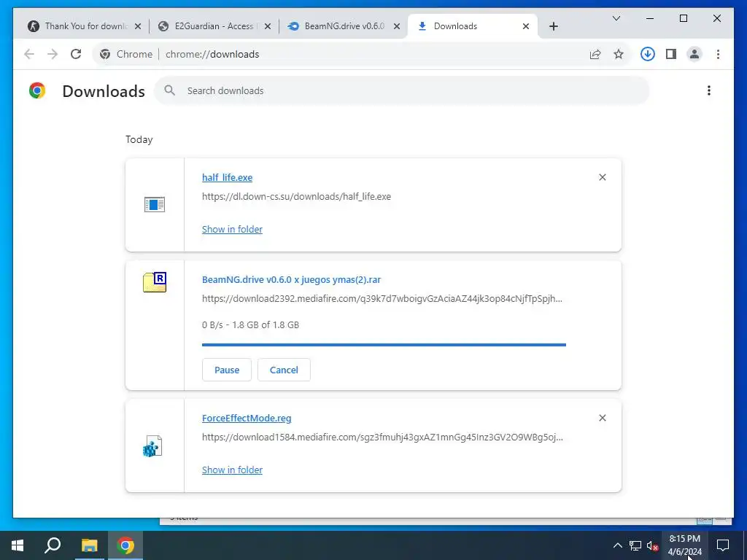Close the Thank You for download tab
Screen dimensions: 747x560
(138, 26)
